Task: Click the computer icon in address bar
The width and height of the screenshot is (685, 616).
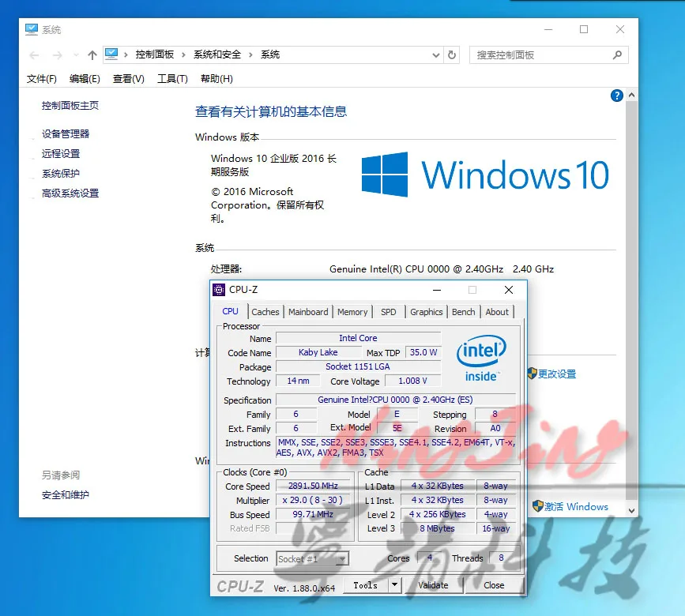Action: tap(111, 54)
